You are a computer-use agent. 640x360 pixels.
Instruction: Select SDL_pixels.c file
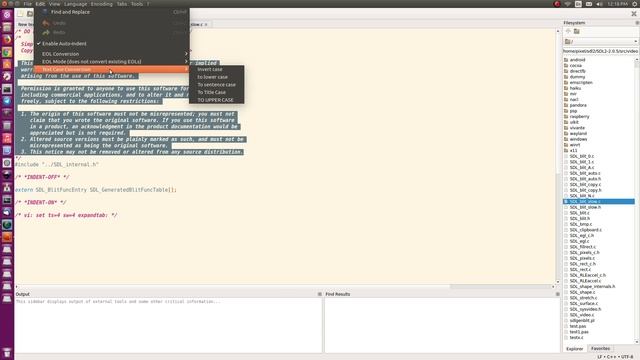[582, 258]
